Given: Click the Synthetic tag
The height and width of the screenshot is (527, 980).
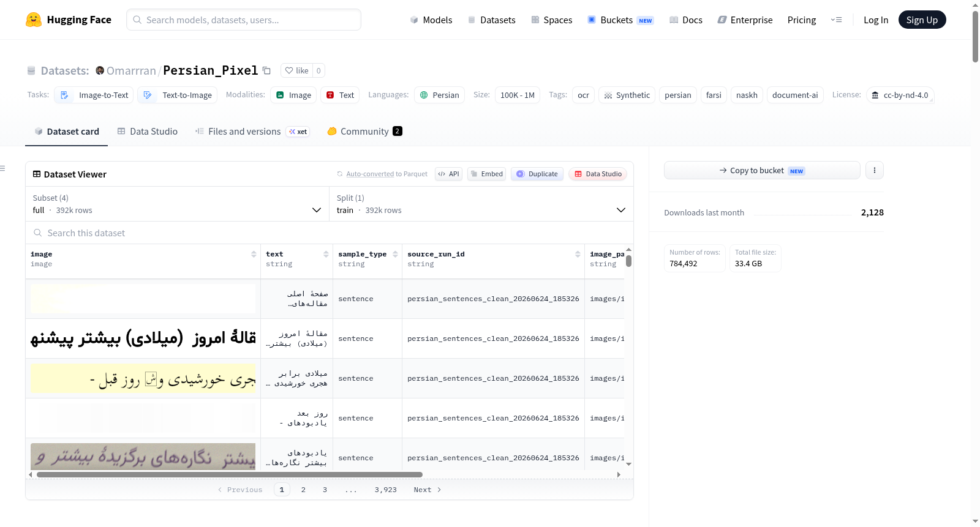Looking at the screenshot, I should pyautogui.click(x=627, y=95).
